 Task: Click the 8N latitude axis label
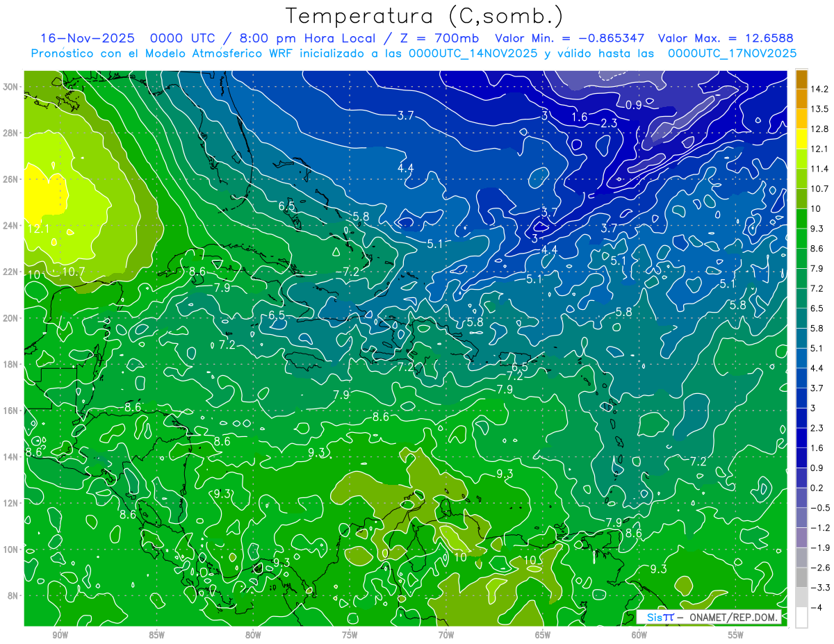[x=14, y=596]
